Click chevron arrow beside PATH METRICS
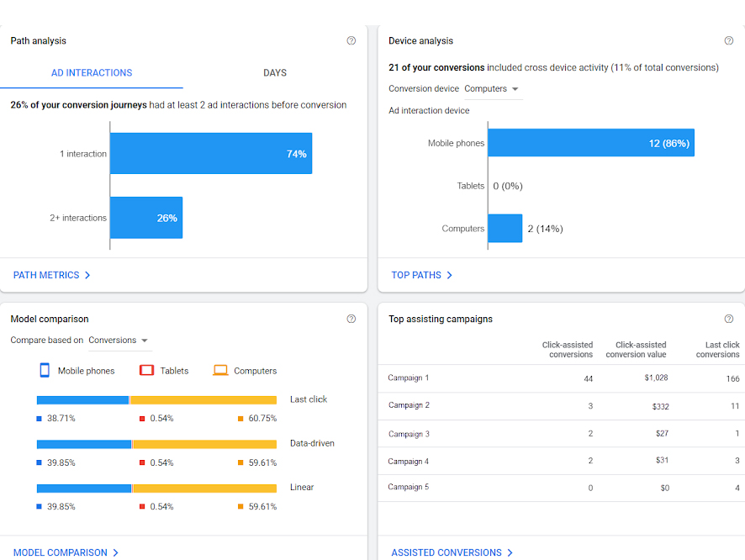The height and width of the screenshot is (560, 745). (87, 275)
